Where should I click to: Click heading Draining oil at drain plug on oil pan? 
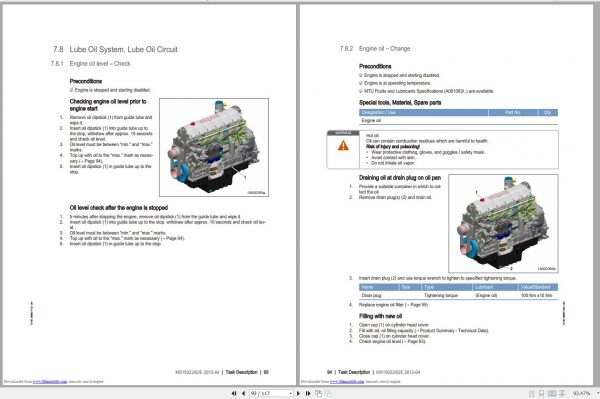400,178
